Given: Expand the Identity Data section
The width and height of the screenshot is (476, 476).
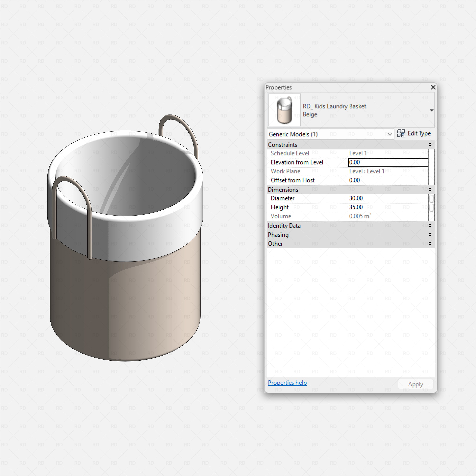Looking at the screenshot, I should coord(430,226).
